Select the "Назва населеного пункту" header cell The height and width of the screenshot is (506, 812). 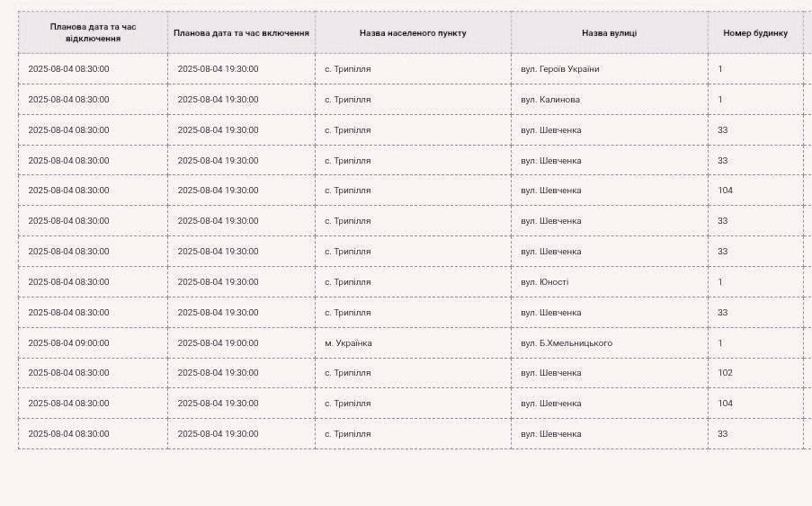click(413, 33)
